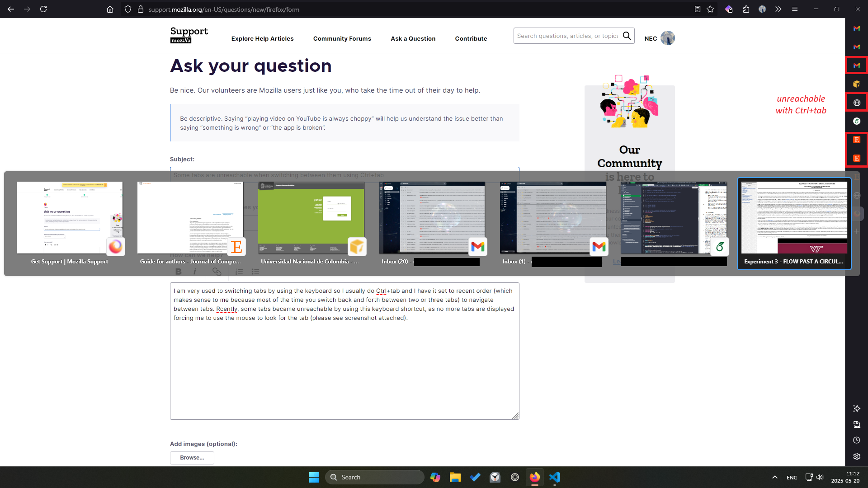868x488 pixels.
Task: Click the taskbar Search box
Action: point(374,477)
